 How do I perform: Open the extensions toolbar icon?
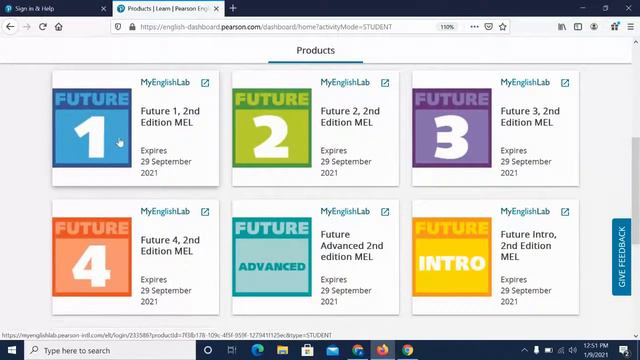pyautogui.click(x=615, y=27)
